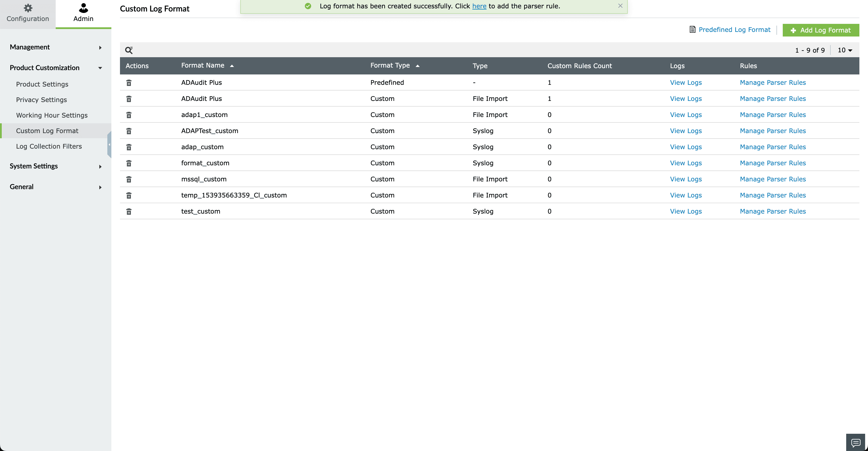Screen dimensions: 868x451
Task: Click the table search icon
Action: [x=129, y=50]
